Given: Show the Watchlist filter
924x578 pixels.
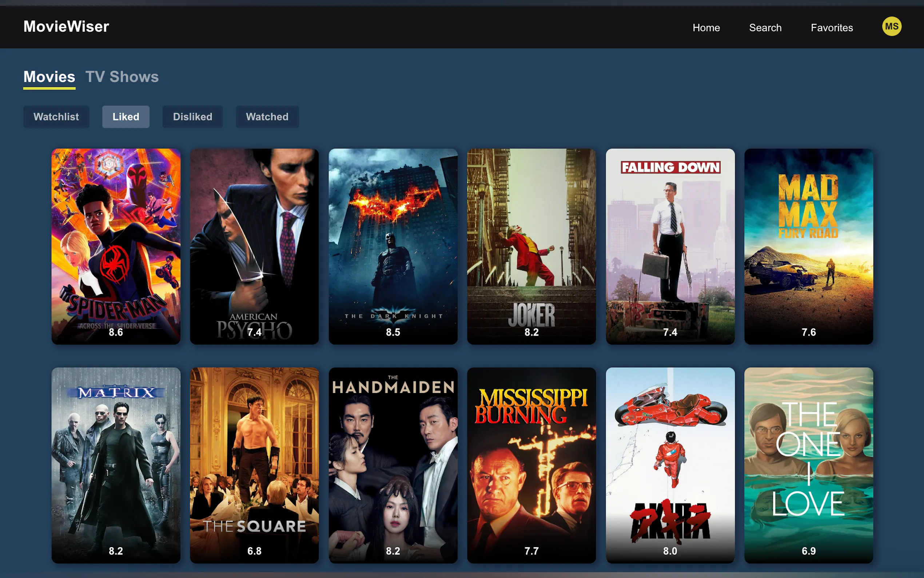Looking at the screenshot, I should pyautogui.click(x=56, y=116).
